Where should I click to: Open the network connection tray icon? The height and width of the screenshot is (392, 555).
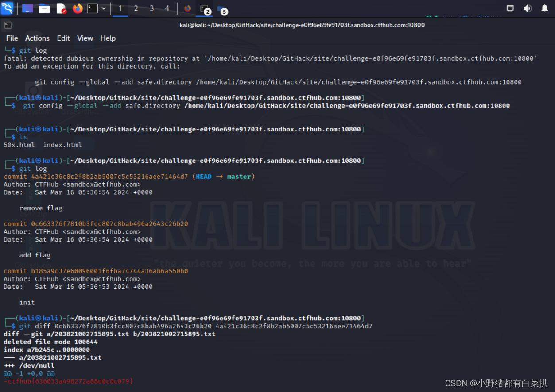[x=510, y=8]
